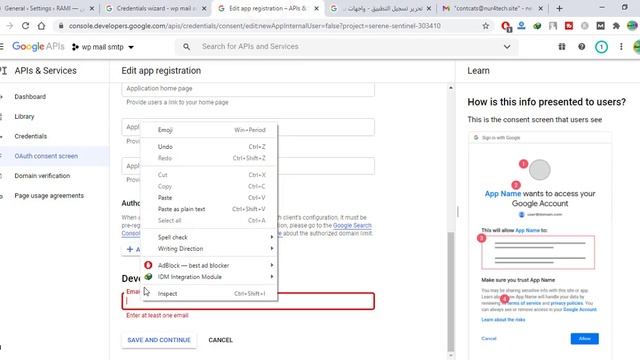Image resolution: width=640 pixels, height=360 pixels.
Task: Click the Learn panel's left-edge resize handle
Action: click(458, 211)
